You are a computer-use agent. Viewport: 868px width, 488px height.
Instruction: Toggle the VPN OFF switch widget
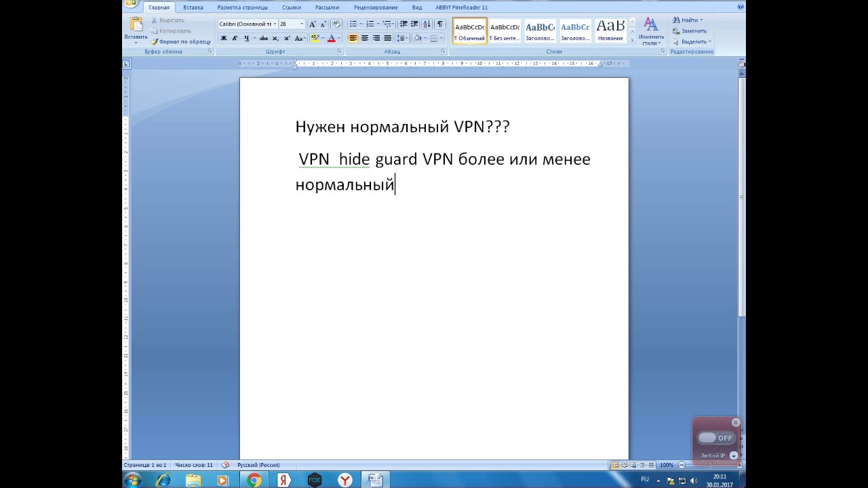click(x=716, y=438)
